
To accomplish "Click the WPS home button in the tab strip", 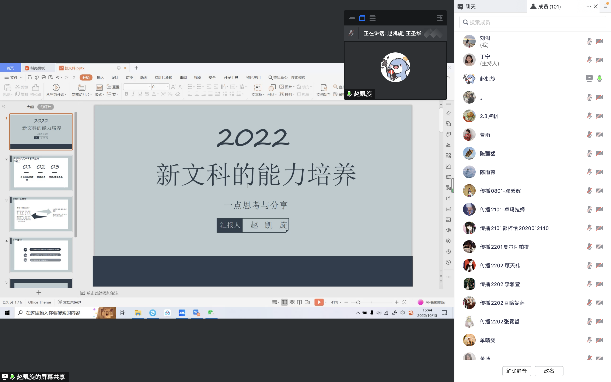I will pyautogui.click(x=11, y=68).
